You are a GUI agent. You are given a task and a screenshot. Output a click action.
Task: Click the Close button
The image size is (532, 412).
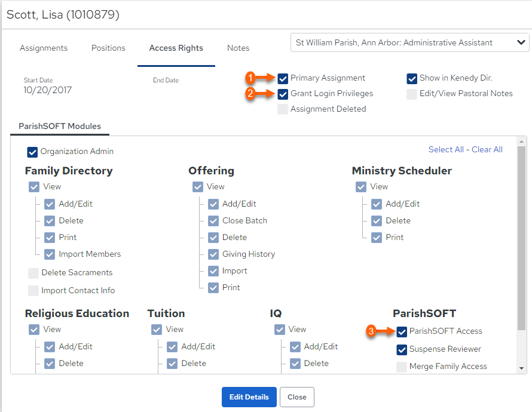pyautogui.click(x=297, y=396)
